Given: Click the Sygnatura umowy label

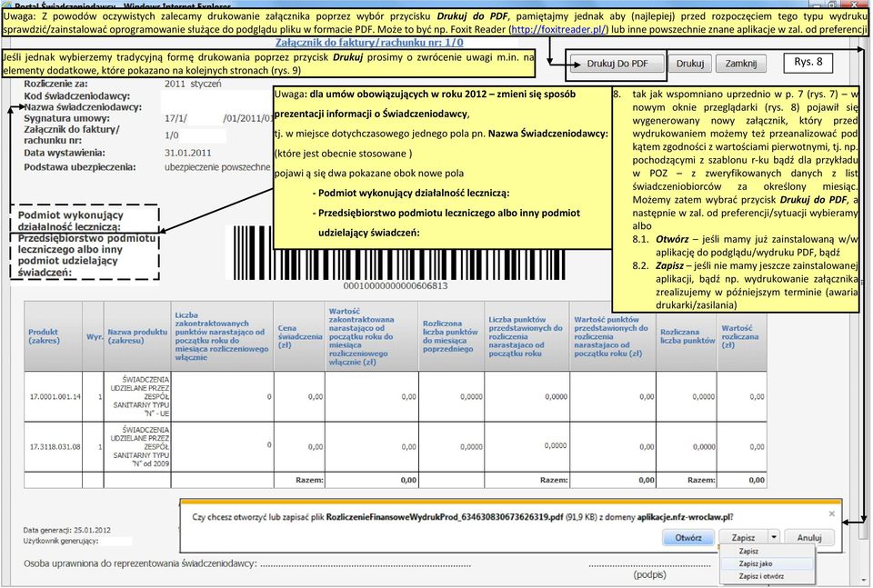Looking at the screenshot, I should 66,118.
